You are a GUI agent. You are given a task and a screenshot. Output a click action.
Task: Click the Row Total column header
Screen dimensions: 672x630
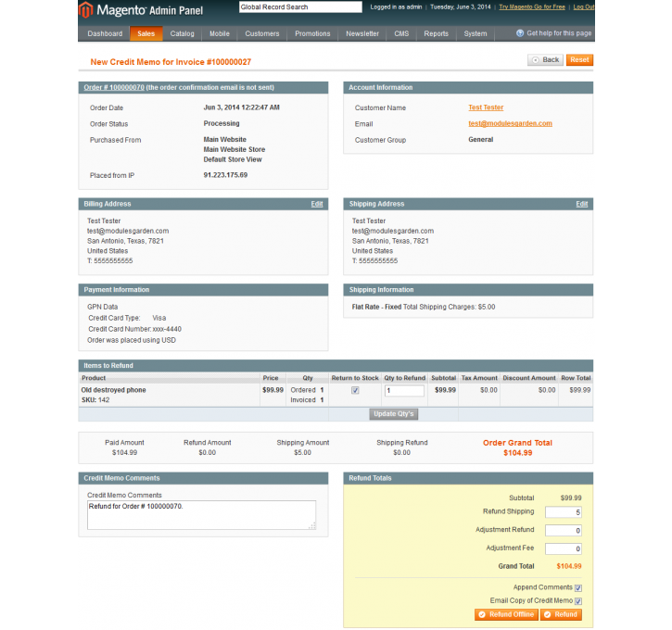click(x=576, y=378)
